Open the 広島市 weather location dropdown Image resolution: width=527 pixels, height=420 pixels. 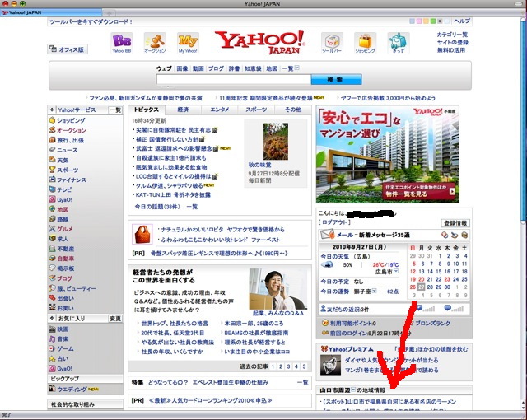(396, 272)
